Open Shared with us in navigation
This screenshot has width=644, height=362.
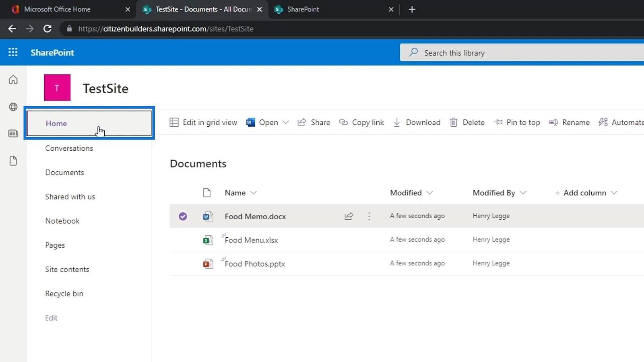tap(70, 197)
